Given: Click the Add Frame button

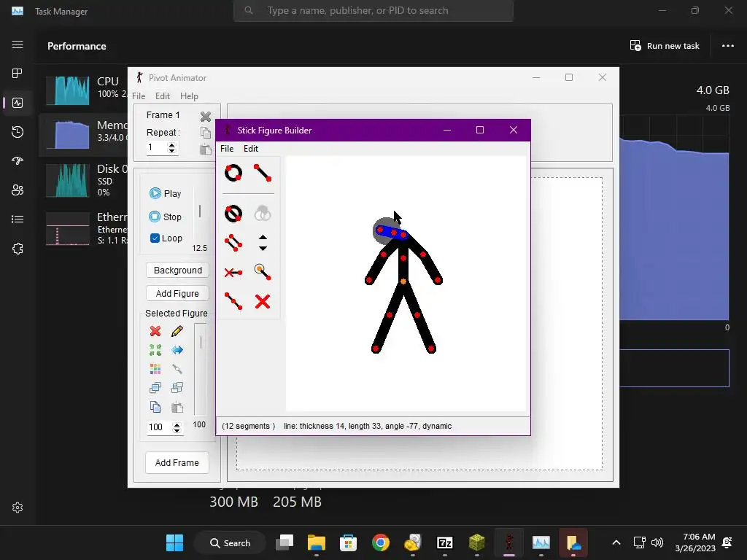Looking at the screenshot, I should [177, 462].
